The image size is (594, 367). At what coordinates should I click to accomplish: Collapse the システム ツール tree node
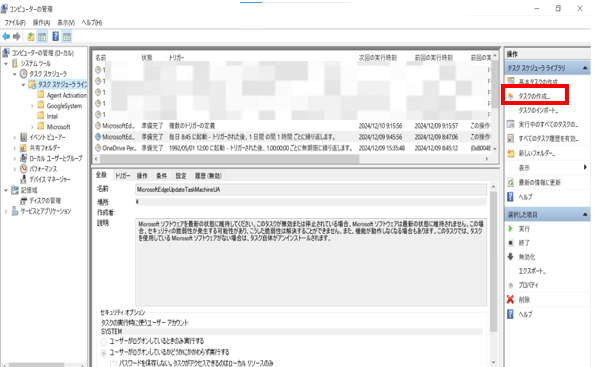coord(6,64)
